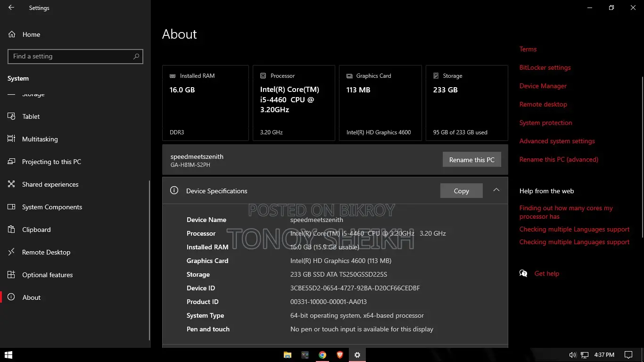
Task: Click Rename this PC button
Action: 472,160
